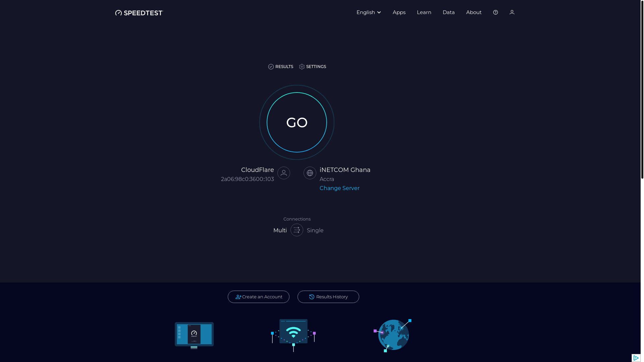Open the Apps menu
Screen dimensions: 644x362
(x=399, y=12)
